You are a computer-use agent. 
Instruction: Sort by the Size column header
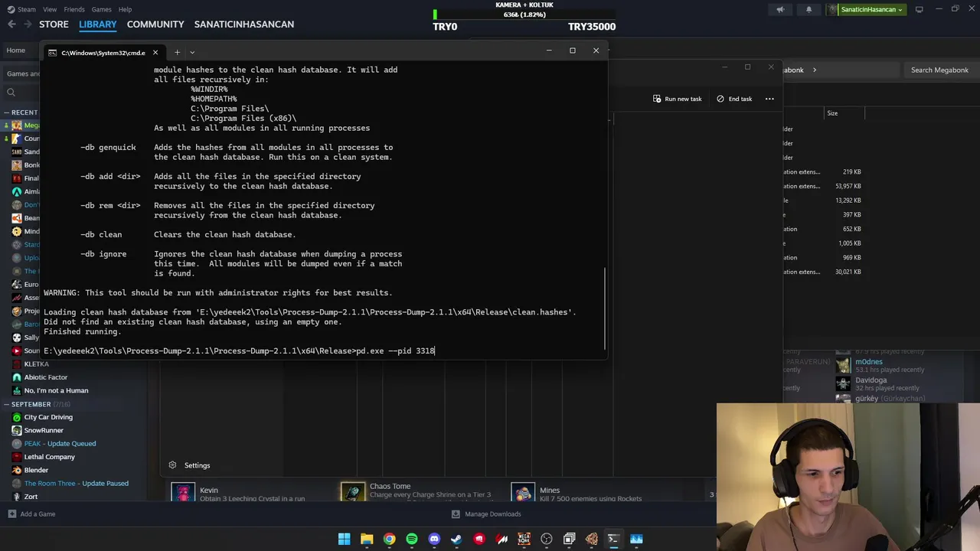(832, 113)
